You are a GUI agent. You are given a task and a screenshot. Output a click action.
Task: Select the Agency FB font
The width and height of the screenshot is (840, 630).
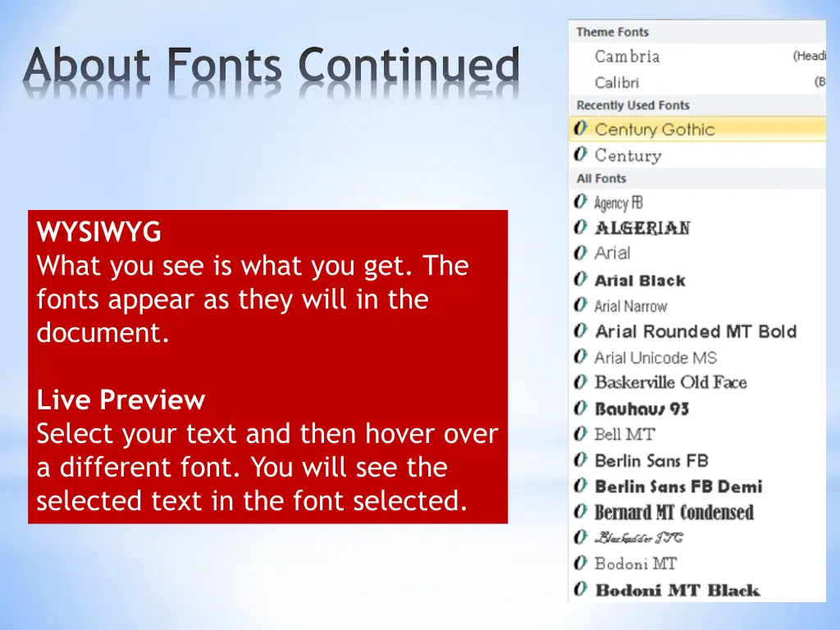[x=697, y=203]
